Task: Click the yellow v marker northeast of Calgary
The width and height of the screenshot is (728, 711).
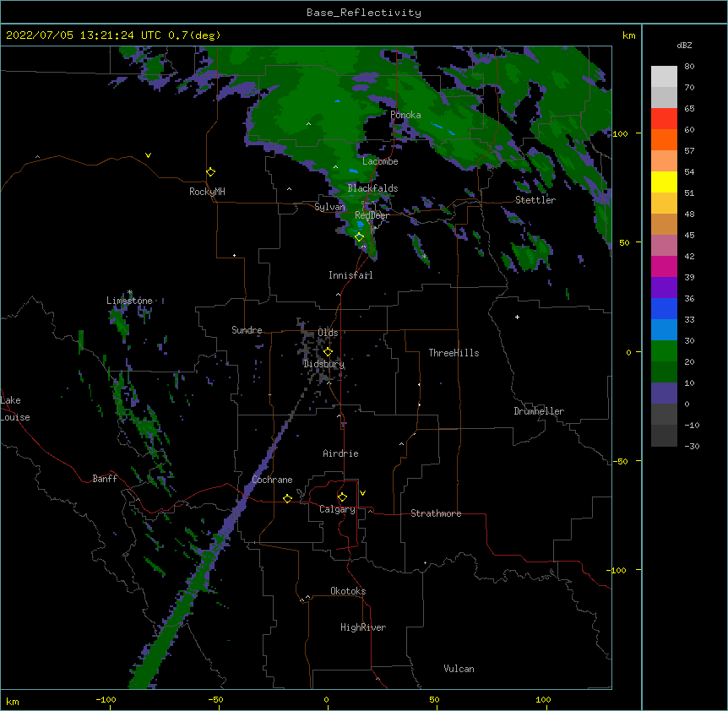Action: [362, 493]
